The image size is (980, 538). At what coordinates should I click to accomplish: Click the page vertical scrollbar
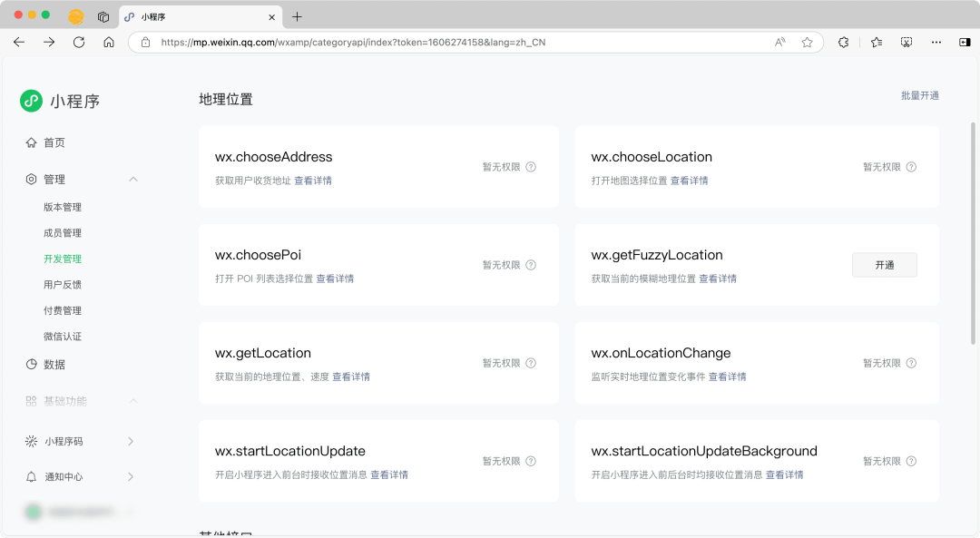tap(973, 233)
